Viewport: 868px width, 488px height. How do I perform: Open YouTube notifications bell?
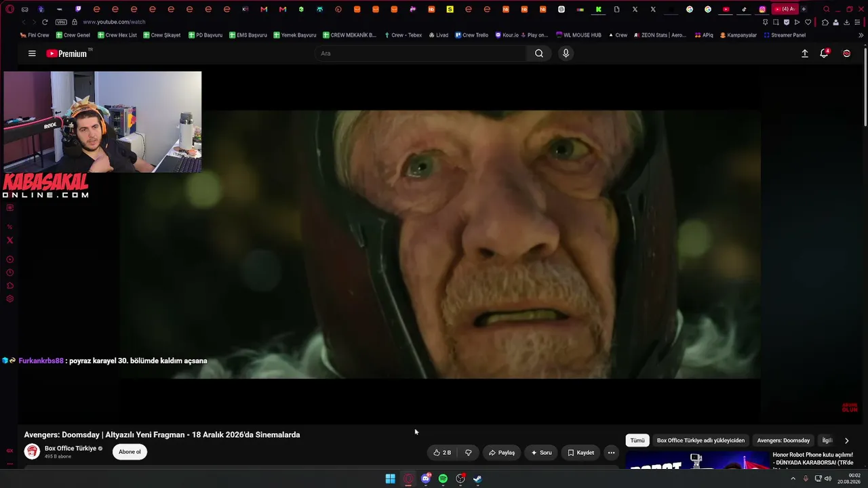(824, 54)
